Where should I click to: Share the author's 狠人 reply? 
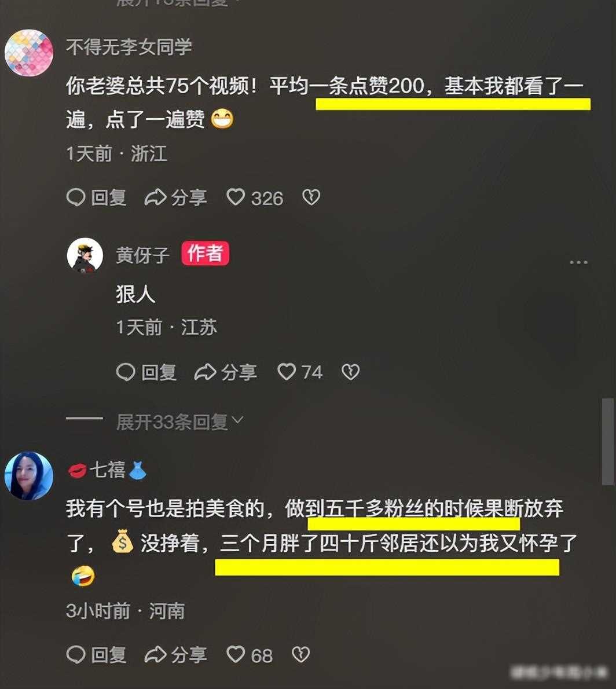[225, 372]
